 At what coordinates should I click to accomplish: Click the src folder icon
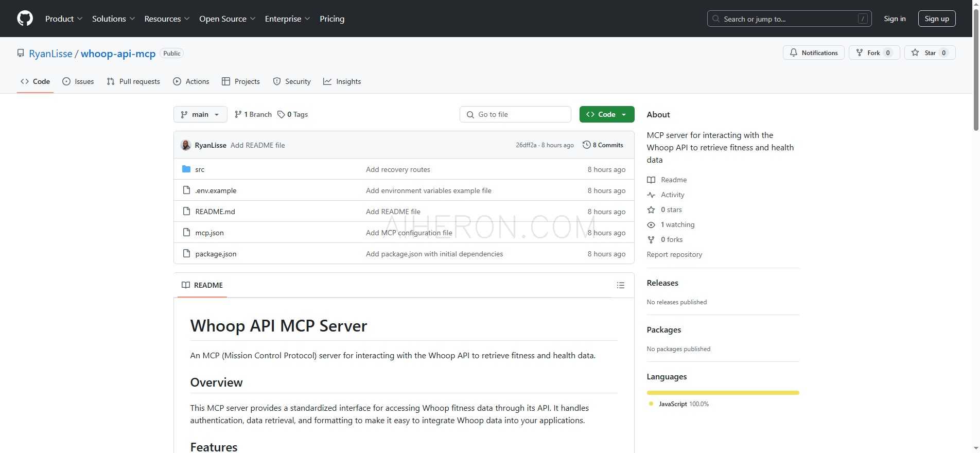[x=186, y=169]
